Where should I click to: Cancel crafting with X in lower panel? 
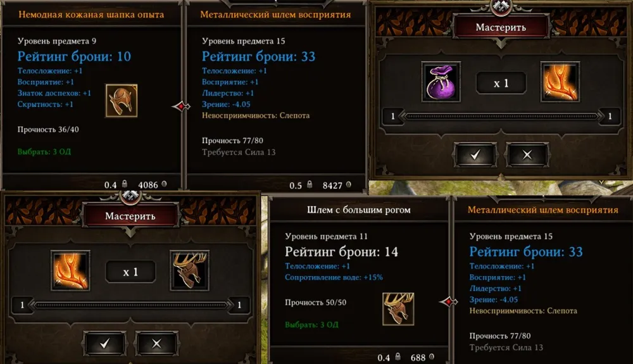pos(156,343)
